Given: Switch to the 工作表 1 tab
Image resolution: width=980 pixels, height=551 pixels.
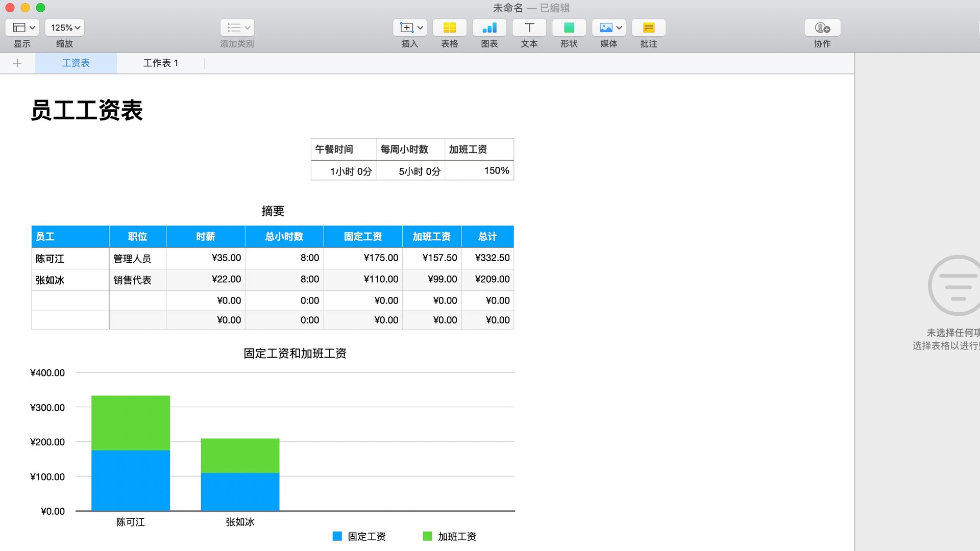Looking at the screenshot, I should [x=161, y=63].
